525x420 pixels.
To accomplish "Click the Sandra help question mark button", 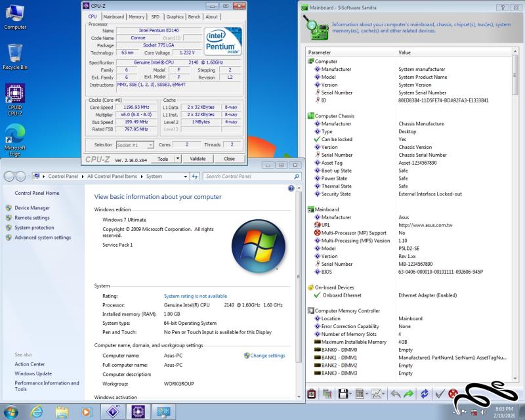I will click(x=501, y=7).
